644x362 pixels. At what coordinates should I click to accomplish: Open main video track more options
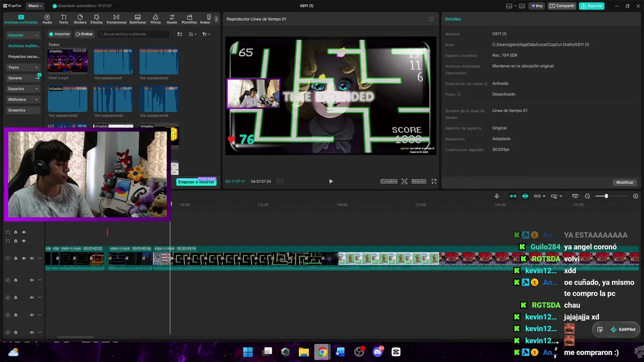[40, 258]
